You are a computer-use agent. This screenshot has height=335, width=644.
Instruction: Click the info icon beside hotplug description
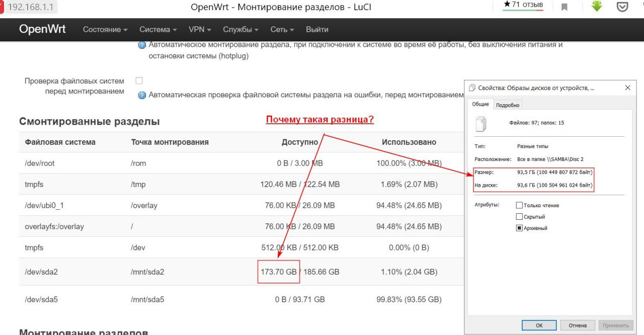click(x=142, y=45)
